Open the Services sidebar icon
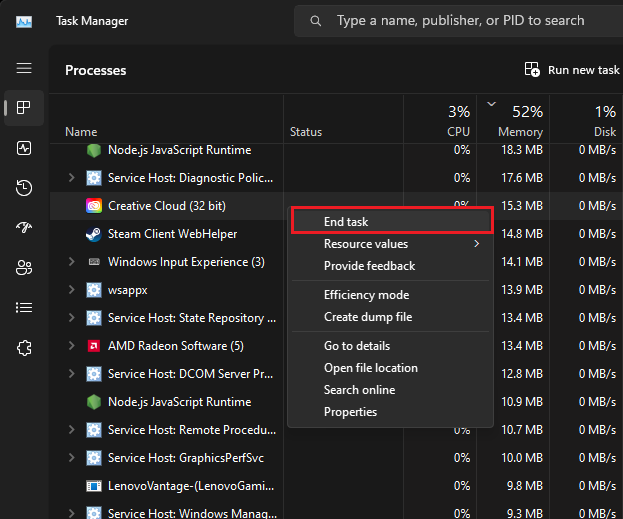The image size is (623, 519). point(24,348)
